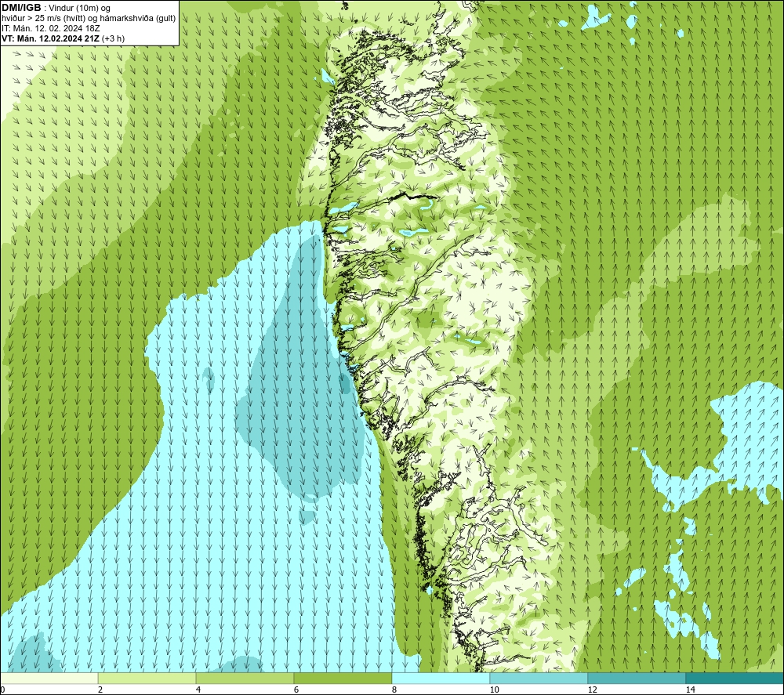Click the 'VT: Mán. 12.02.2024 21Z (+3 h)' line
The height and width of the screenshot is (695, 784).
coord(63,38)
